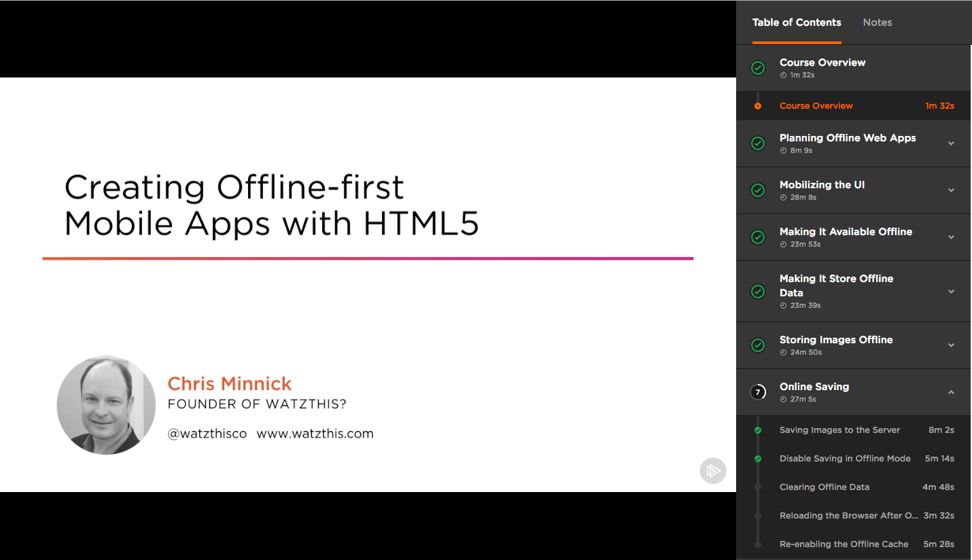Click the orange now-playing indicator beside Course Overview
This screenshot has height=560, width=972.
coord(757,105)
